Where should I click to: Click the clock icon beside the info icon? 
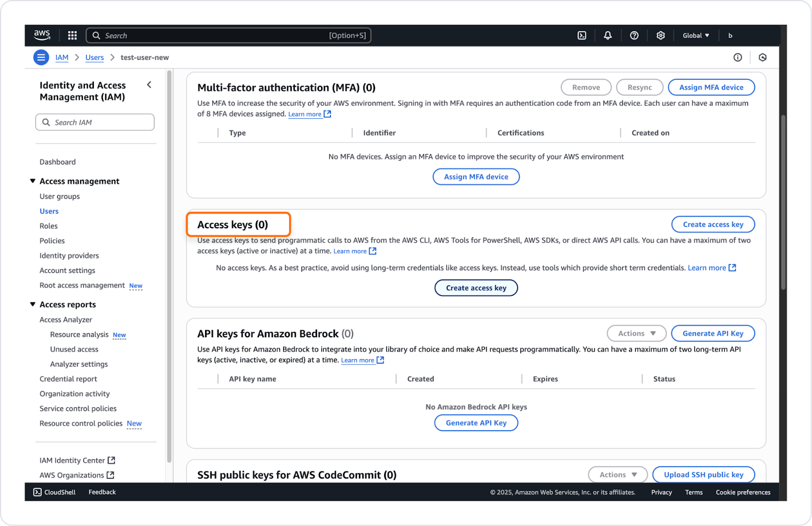[763, 57]
